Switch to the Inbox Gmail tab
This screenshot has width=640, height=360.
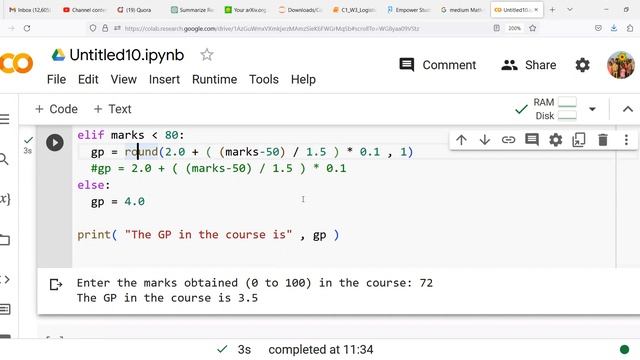click(x=29, y=10)
